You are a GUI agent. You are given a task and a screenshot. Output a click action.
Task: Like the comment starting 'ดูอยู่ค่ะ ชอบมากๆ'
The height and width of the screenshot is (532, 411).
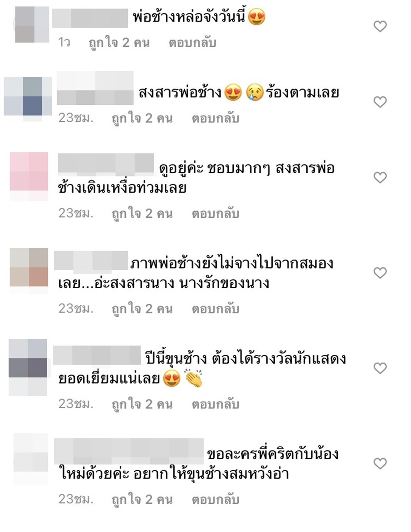[x=380, y=177]
